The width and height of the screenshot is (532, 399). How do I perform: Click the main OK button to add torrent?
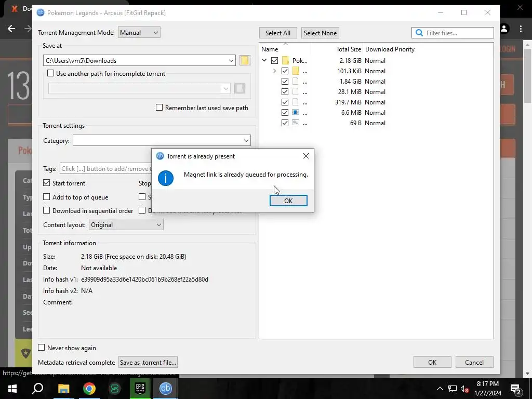click(432, 362)
